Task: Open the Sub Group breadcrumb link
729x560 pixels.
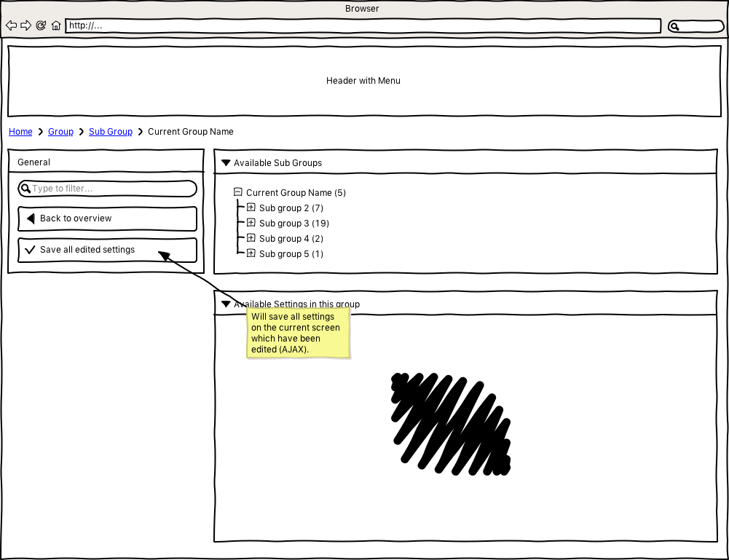Action: pos(111,132)
